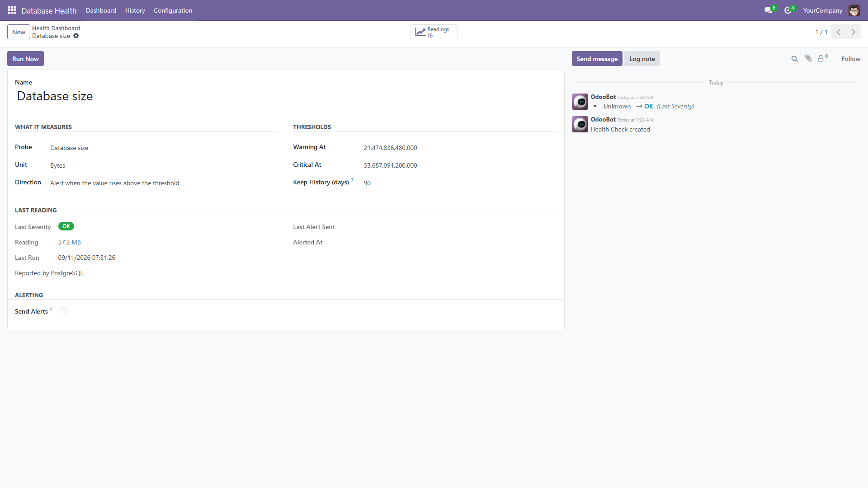
Task: Create a New health check
Action: click(x=19, y=32)
